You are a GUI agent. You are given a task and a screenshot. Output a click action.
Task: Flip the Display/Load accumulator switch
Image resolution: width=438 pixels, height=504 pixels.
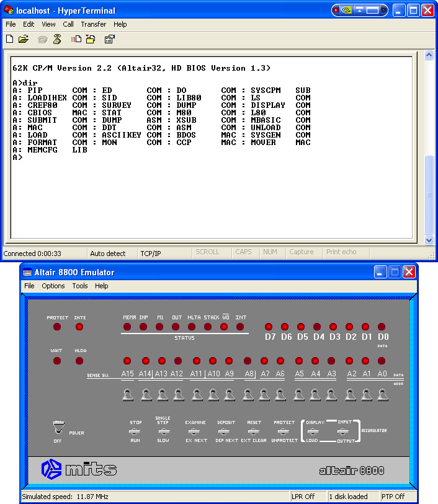pyautogui.click(x=313, y=431)
